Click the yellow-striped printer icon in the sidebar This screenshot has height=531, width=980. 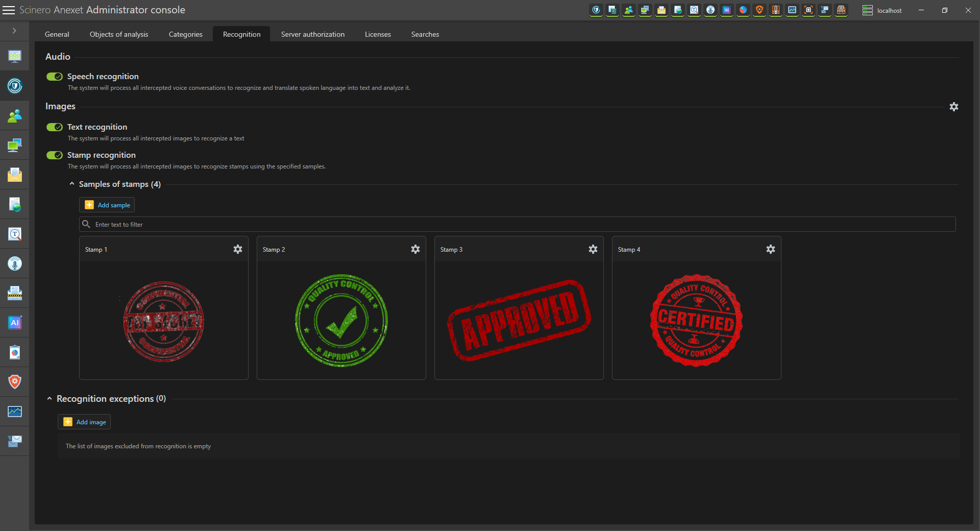coord(15,293)
